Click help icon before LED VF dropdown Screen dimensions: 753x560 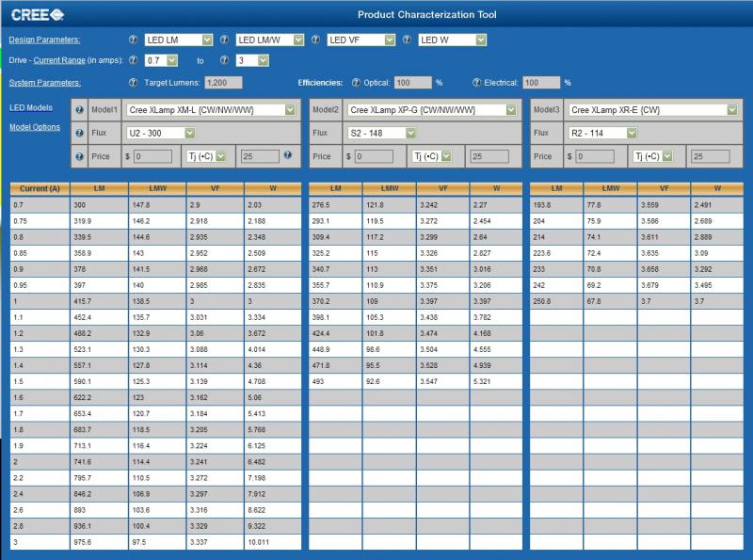click(315, 40)
